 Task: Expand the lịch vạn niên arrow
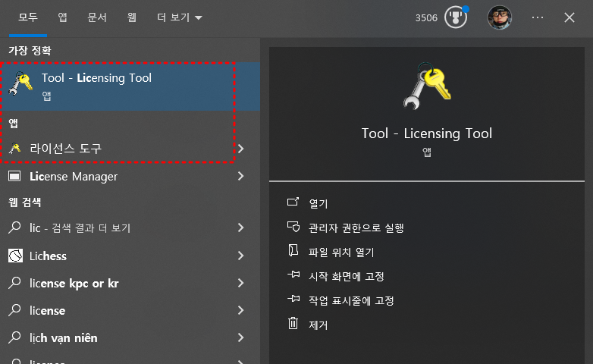241,337
